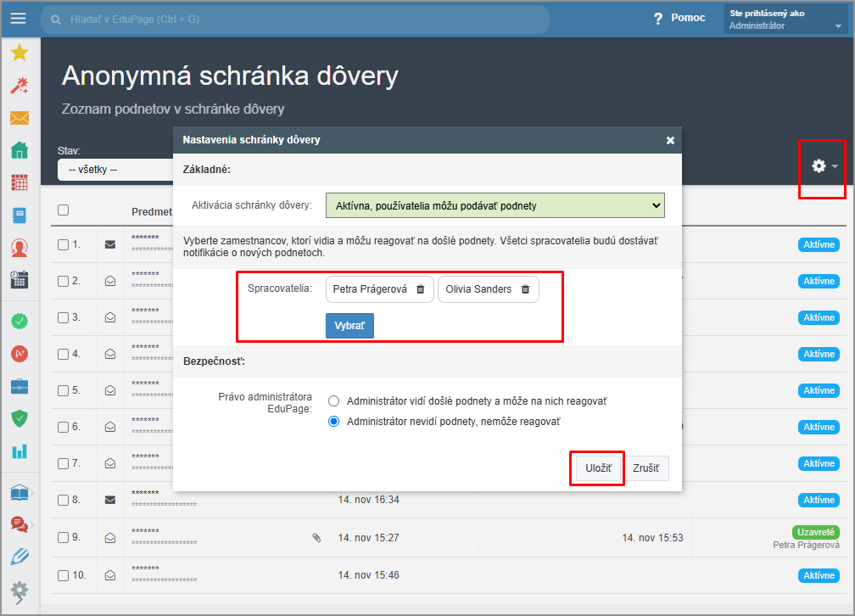Open the Pomoc help link

[688, 18]
